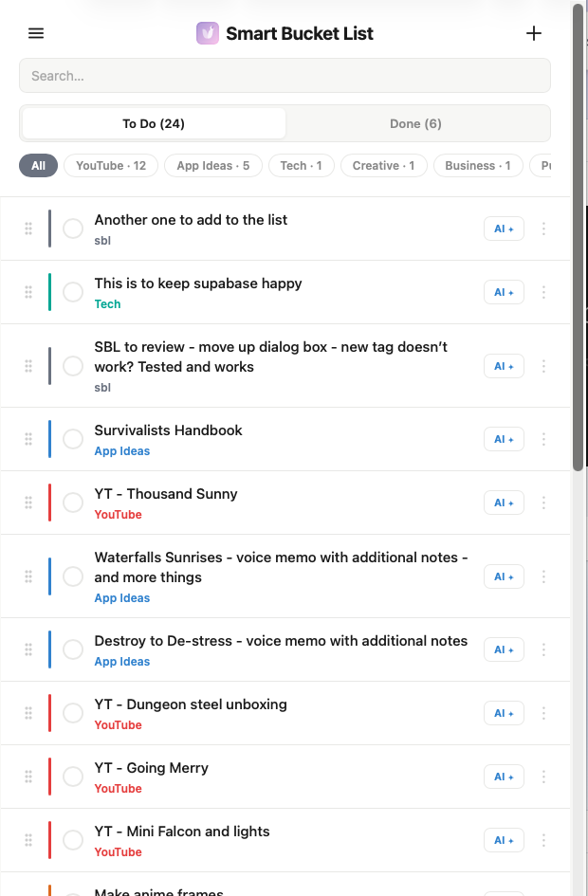This screenshot has height=896, width=588.
Task: Click AI button for Survivalists Handbook
Action: [504, 439]
